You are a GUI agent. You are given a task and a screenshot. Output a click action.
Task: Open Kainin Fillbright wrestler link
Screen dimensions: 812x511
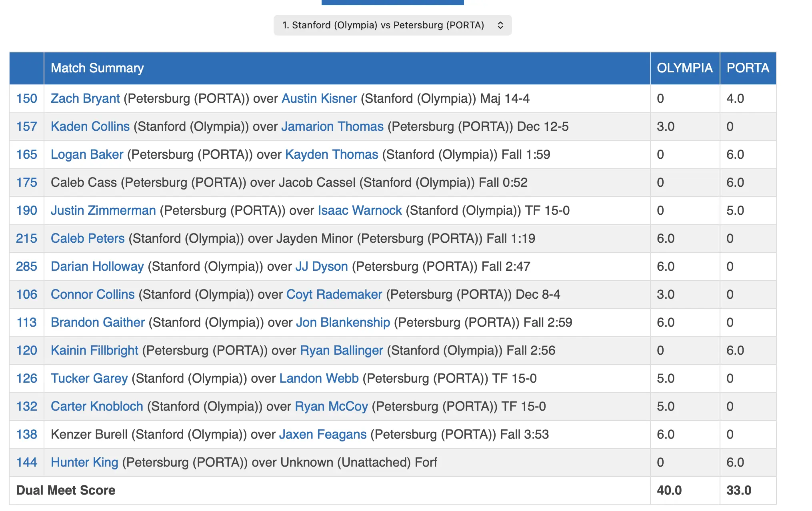(x=94, y=350)
